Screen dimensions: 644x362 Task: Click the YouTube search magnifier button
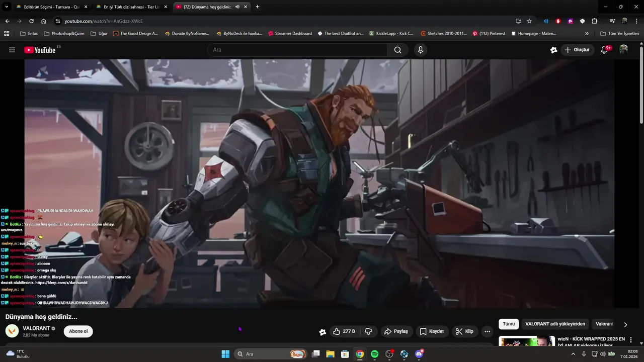click(x=397, y=50)
